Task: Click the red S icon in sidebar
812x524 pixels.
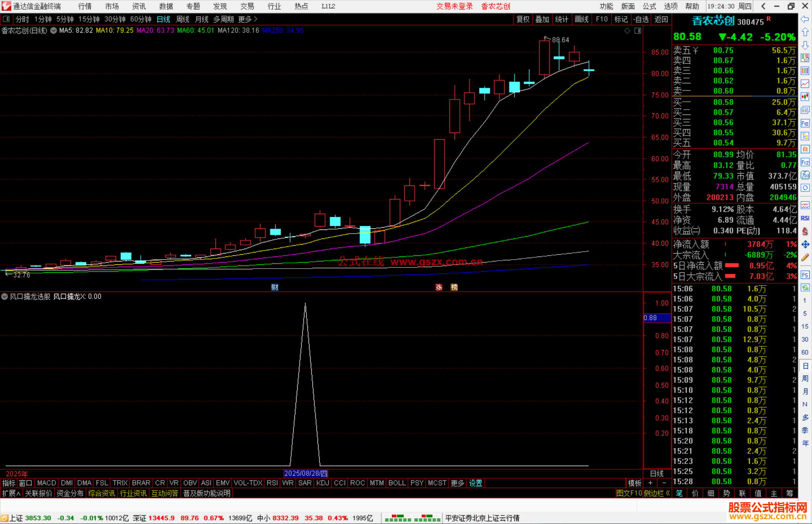Action: [805, 231]
